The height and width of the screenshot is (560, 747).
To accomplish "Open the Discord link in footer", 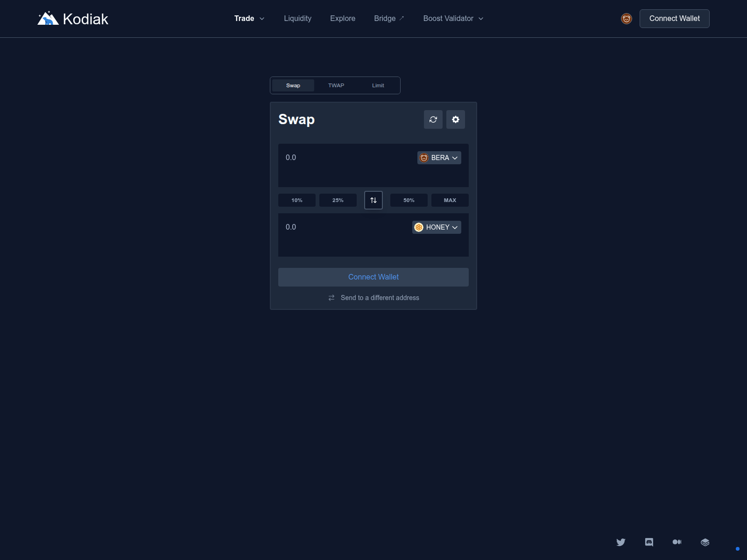I will [649, 542].
